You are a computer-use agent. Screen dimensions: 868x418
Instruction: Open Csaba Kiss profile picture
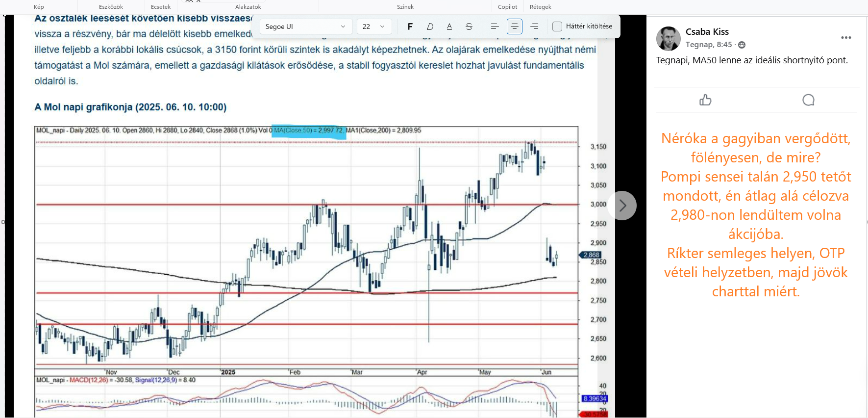tap(669, 39)
